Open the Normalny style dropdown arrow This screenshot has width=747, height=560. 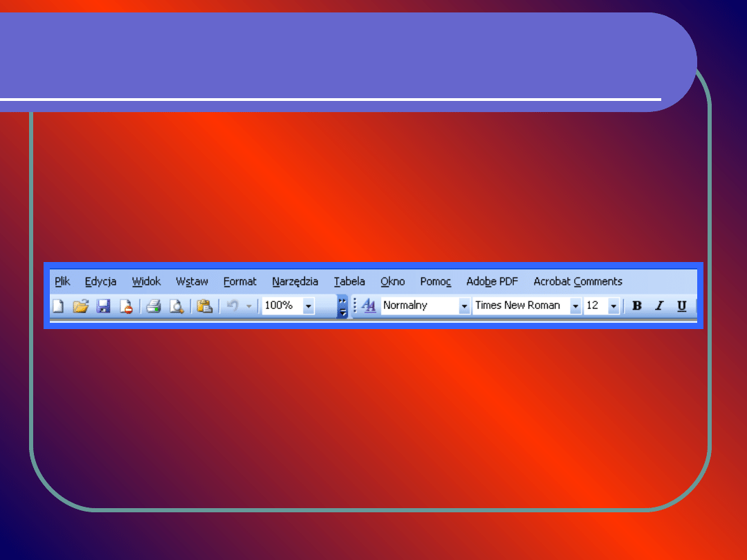(464, 306)
